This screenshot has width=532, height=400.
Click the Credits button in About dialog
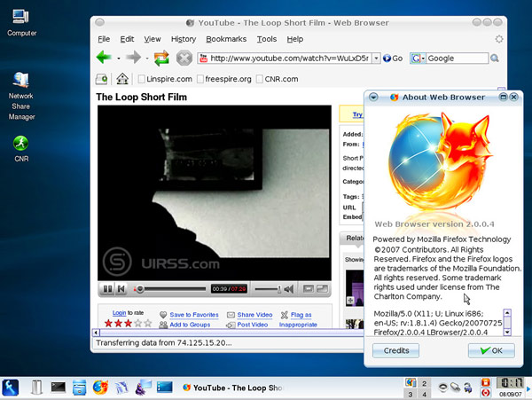[396, 351]
